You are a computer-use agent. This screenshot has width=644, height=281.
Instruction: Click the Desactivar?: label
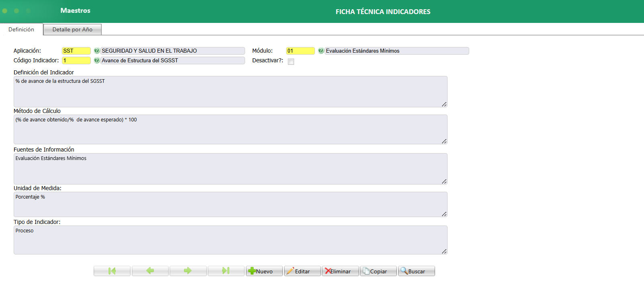click(268, 60)
